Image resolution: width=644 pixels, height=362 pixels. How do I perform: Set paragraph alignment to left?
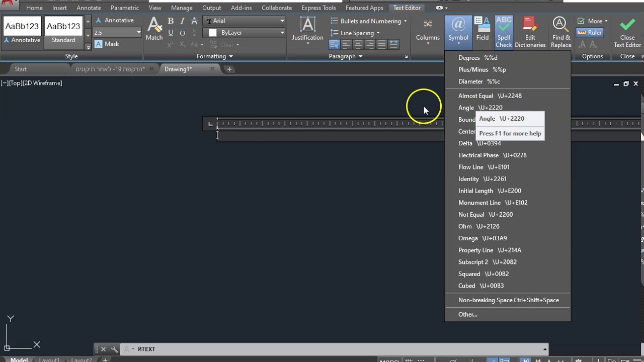[x=346, y=44]
